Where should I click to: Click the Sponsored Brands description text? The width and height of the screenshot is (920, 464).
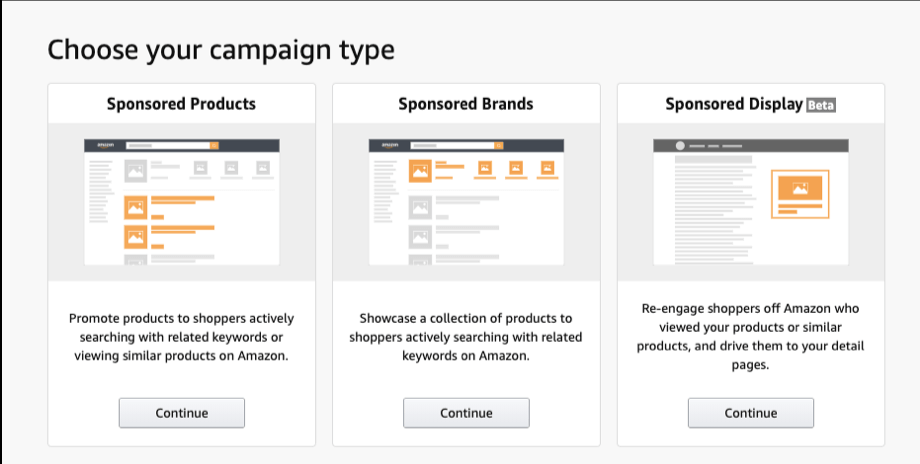click(466, 337)
